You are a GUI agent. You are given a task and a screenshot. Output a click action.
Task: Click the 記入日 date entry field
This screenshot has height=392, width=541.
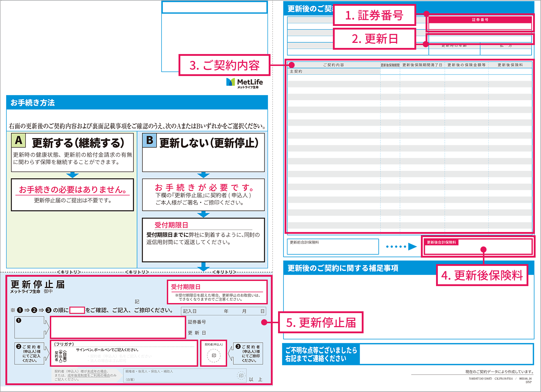pyautogui.click(x=224, y=311)
